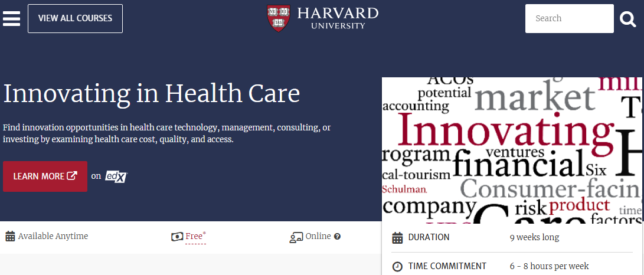Click the Available Anytime label

(x=53, y=236)
